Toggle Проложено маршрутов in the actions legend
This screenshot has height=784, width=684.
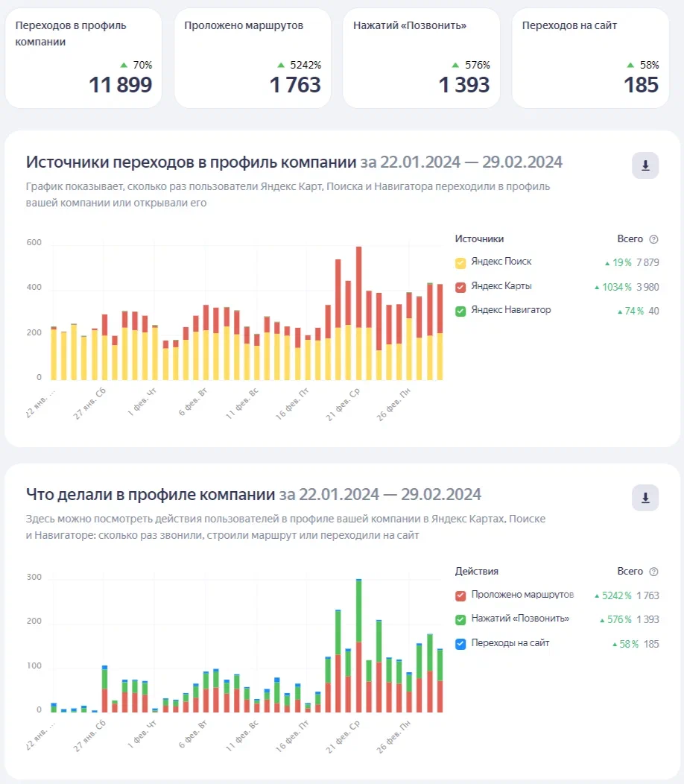click(x=460, y=595)
